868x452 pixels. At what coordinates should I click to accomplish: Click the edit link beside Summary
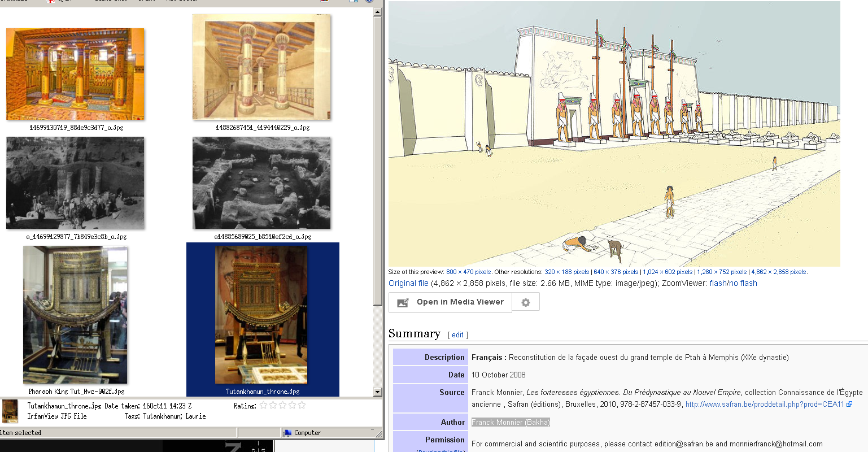point(457,334)
